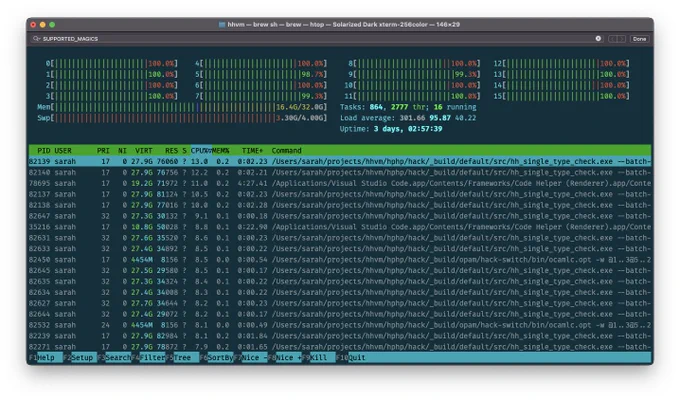Click the CPU 5 meter showing 98.7%
The height and width of the screenshot is (400, 680).
pos(261,74)
